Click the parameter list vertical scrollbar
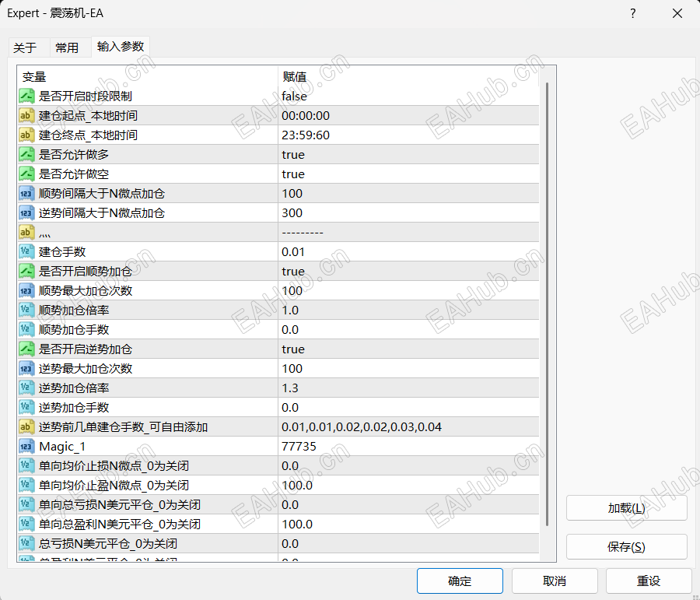Viewport: 700px width, 600px height. (x=548, y=304)
